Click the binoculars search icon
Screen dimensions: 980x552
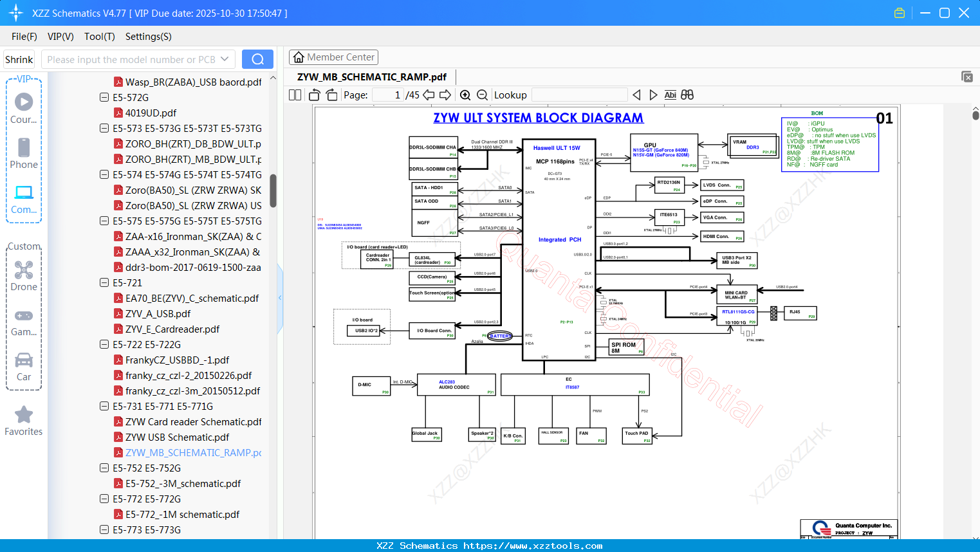pyautogui.click(x=687, y=95)
